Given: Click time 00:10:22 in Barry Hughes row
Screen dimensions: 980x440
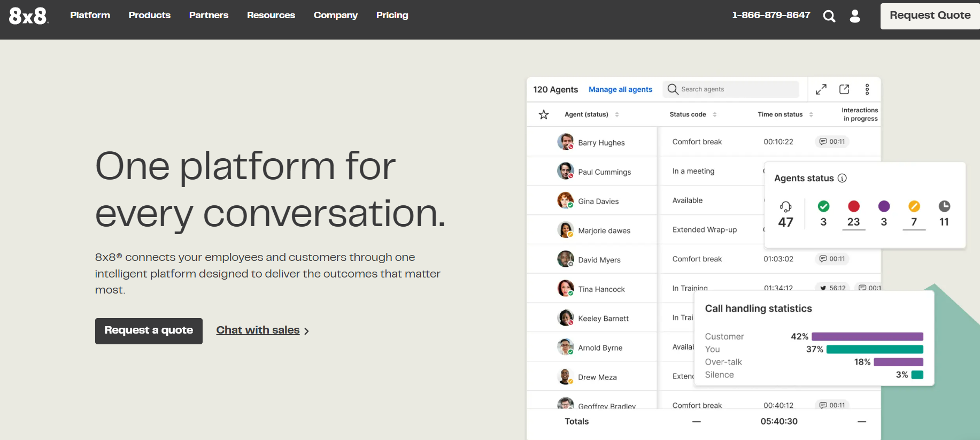Looking at the screenshot, I should click(x=778, y=142).
